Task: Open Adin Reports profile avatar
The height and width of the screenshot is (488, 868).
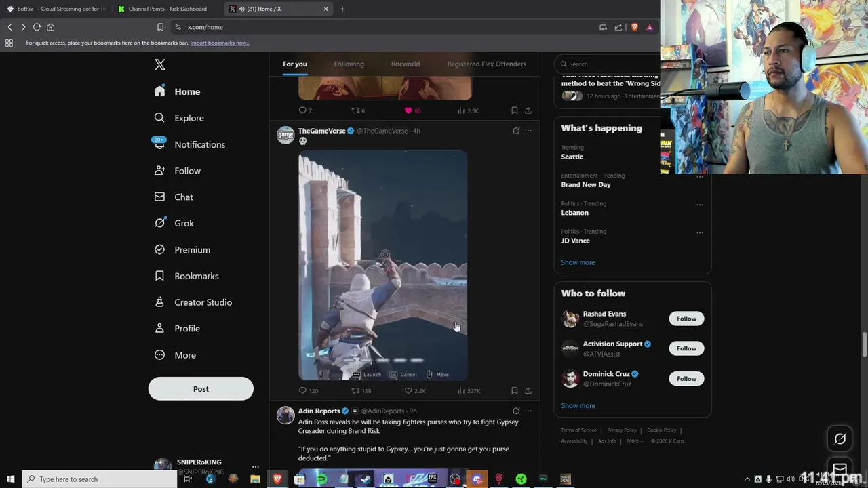Action: pos(285,415)
